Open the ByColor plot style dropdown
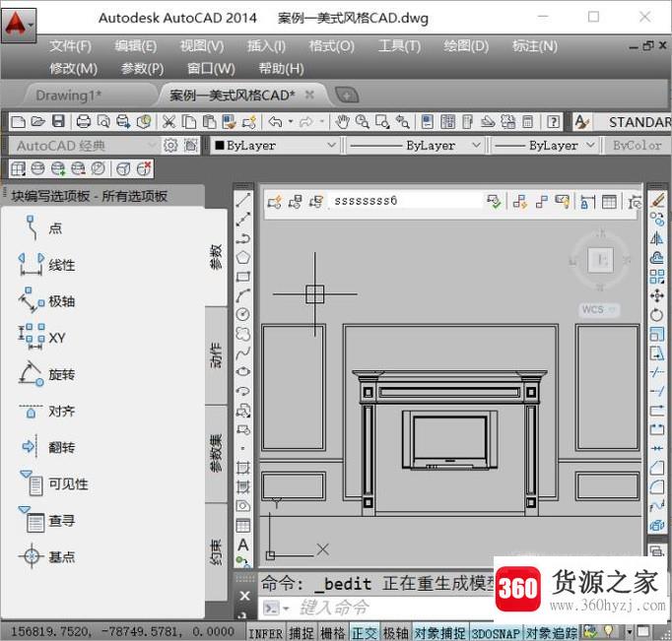Viewport: 672px width, 641px height. [x=638, y=146]
